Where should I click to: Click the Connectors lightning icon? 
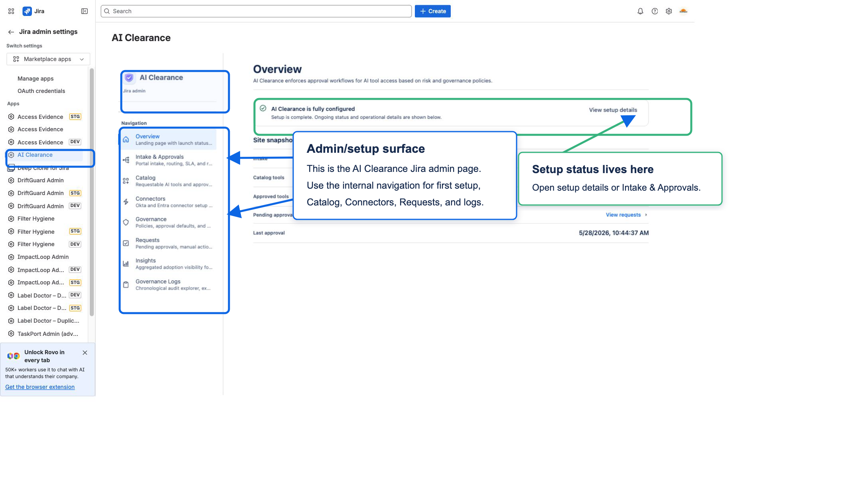[126, 202]
